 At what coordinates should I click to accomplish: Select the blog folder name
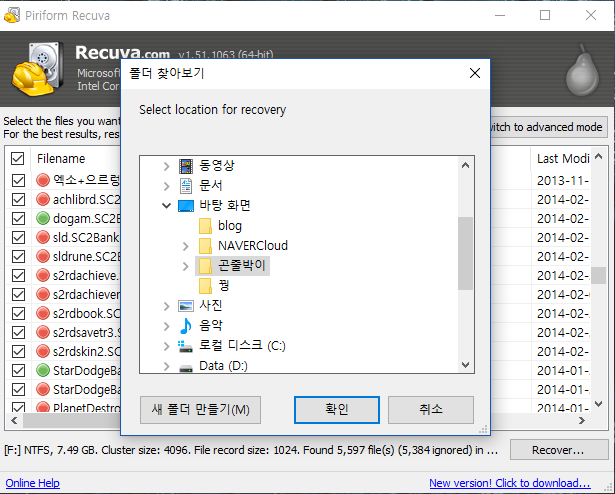[230, 226]
